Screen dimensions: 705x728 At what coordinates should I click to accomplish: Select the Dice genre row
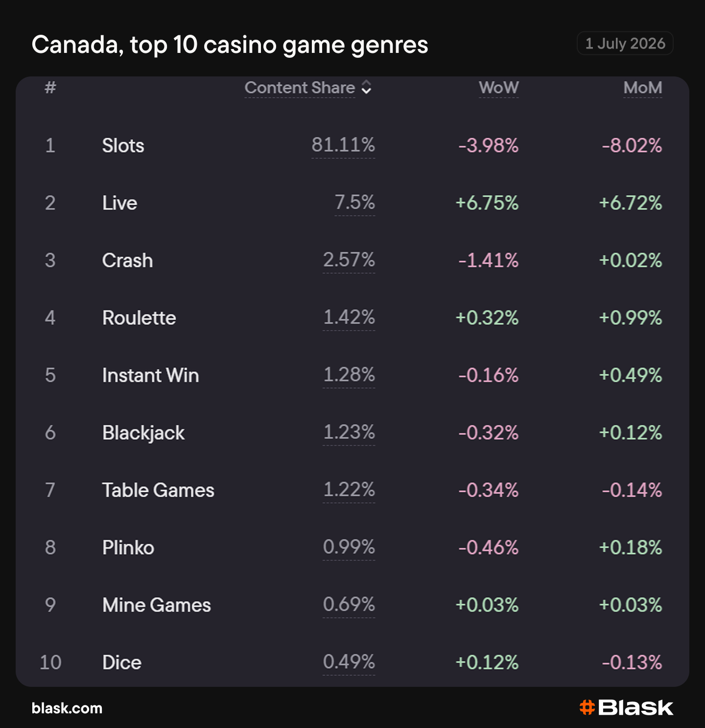coord(352,662)
